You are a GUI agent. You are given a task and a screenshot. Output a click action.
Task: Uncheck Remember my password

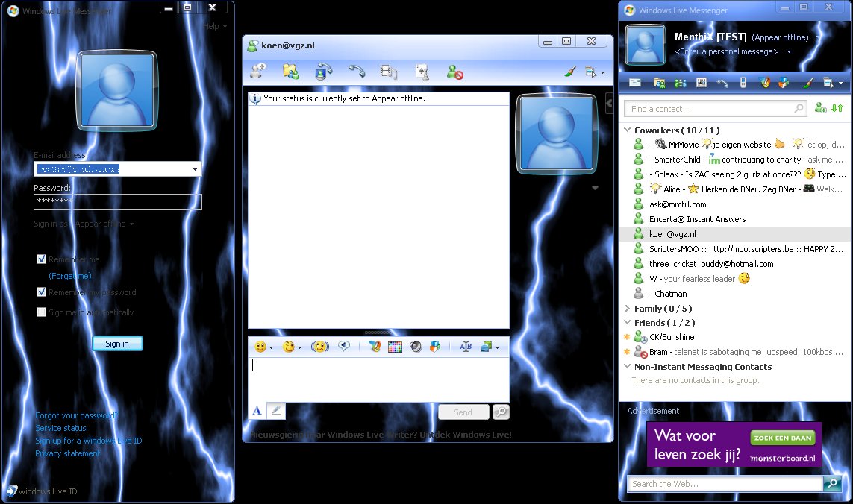point(41,292)
